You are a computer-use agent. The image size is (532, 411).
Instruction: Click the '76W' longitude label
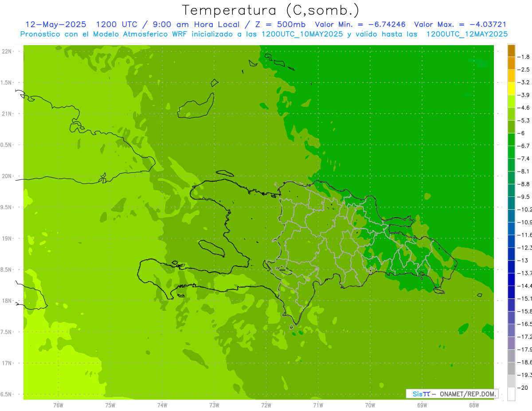coord(58,405)
